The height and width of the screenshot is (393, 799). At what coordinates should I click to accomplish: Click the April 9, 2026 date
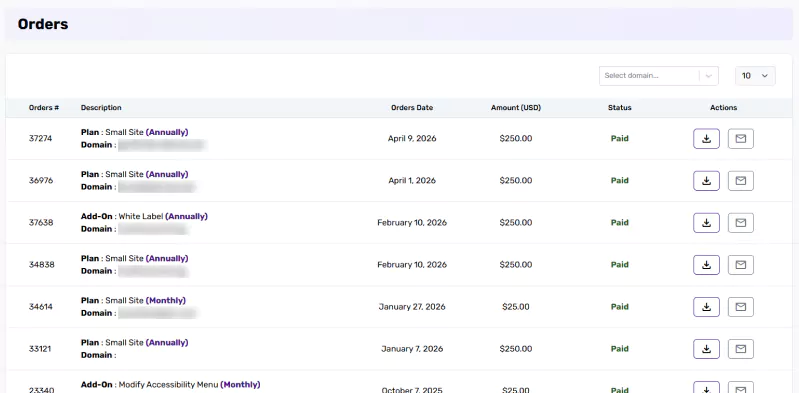pyautogui.click(x=412, y=139)
